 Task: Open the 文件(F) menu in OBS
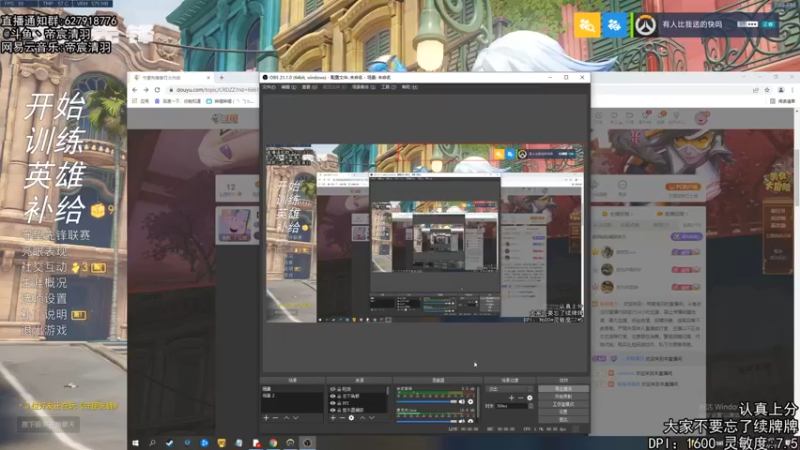pyautogui.click(x=268, y=87)
